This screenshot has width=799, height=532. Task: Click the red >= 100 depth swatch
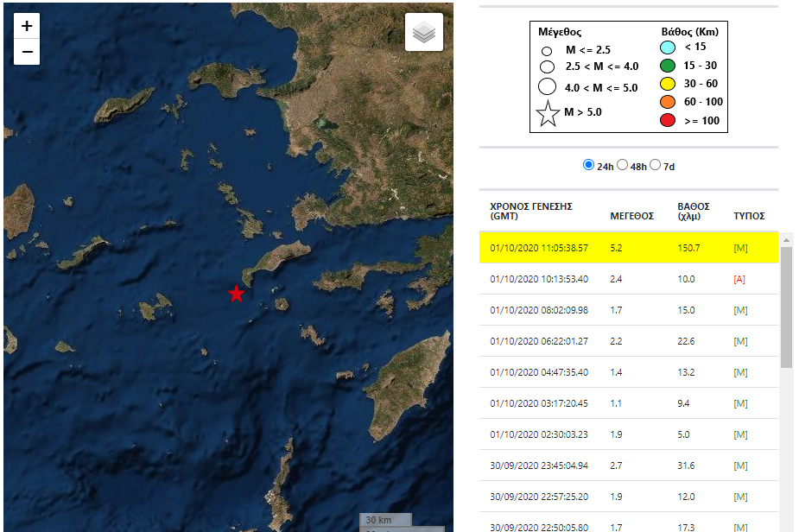668,120
